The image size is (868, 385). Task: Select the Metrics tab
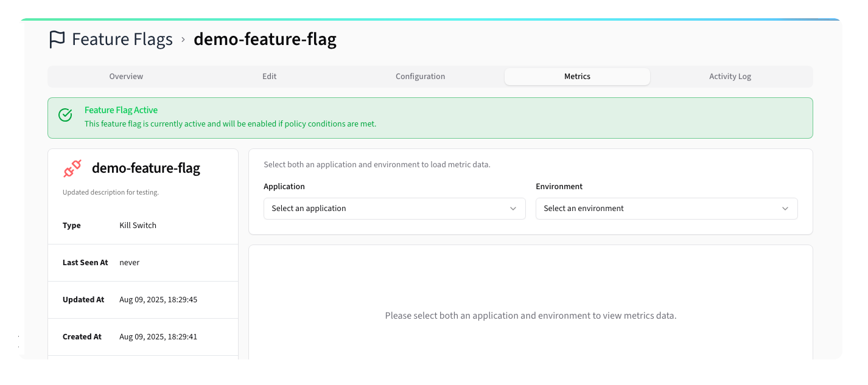tap(577, 76)
